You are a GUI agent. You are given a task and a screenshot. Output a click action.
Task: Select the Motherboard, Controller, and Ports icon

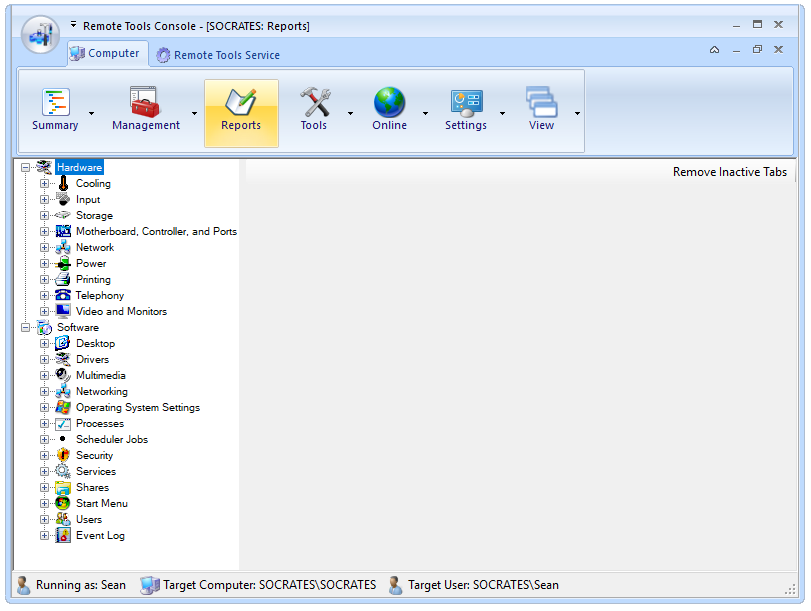[x=63, y=231]
